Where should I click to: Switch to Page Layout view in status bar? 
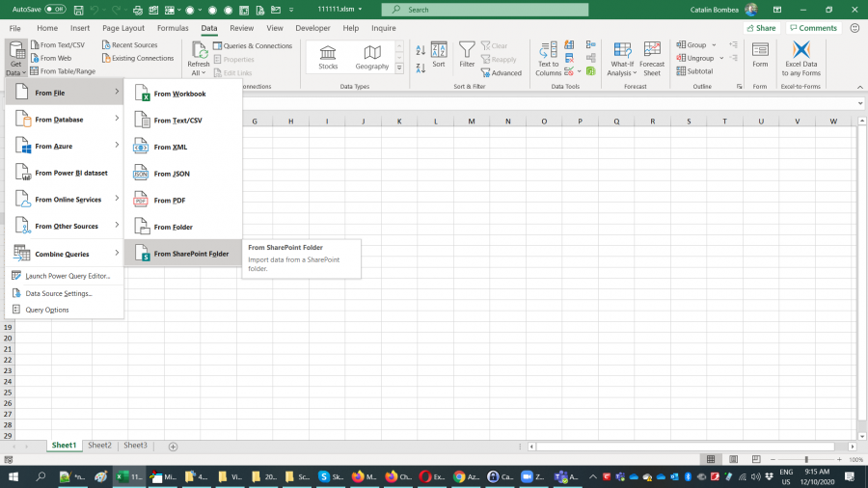point(734,459)
